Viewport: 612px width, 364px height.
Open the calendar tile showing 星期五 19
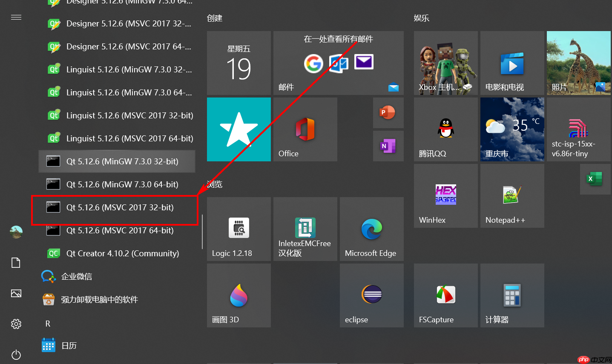tap(239, 63)
